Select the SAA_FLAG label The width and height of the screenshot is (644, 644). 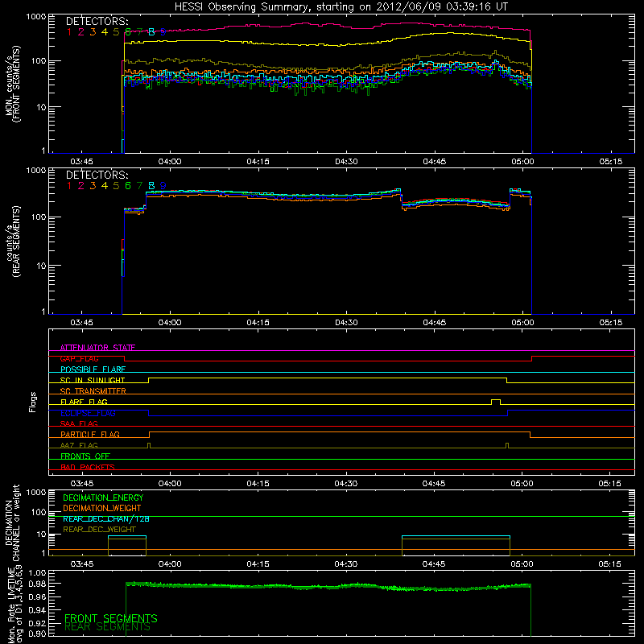[x=79, y=423]
